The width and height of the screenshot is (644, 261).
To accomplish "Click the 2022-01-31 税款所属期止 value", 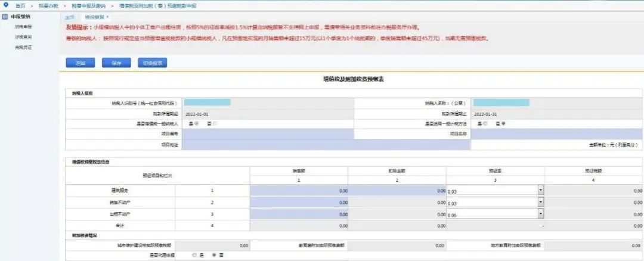I will point(485,114).
